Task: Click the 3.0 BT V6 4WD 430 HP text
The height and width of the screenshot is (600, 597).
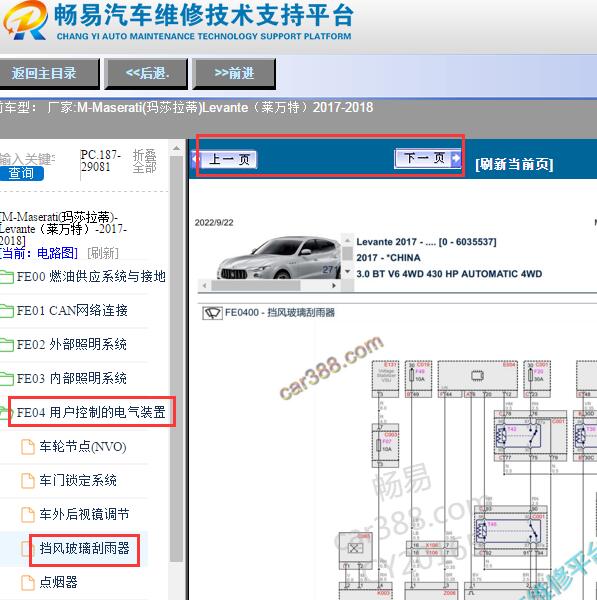Action: pos(449,274)
